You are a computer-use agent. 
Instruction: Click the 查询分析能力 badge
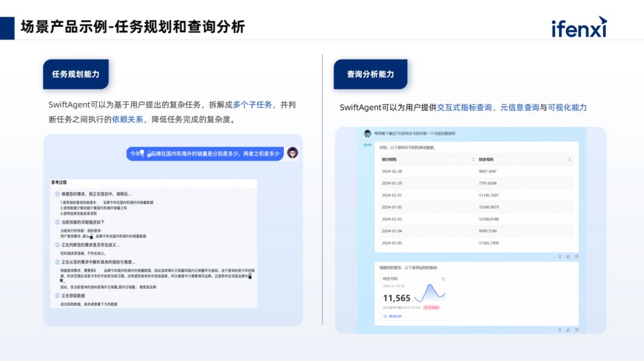(370, 74)
